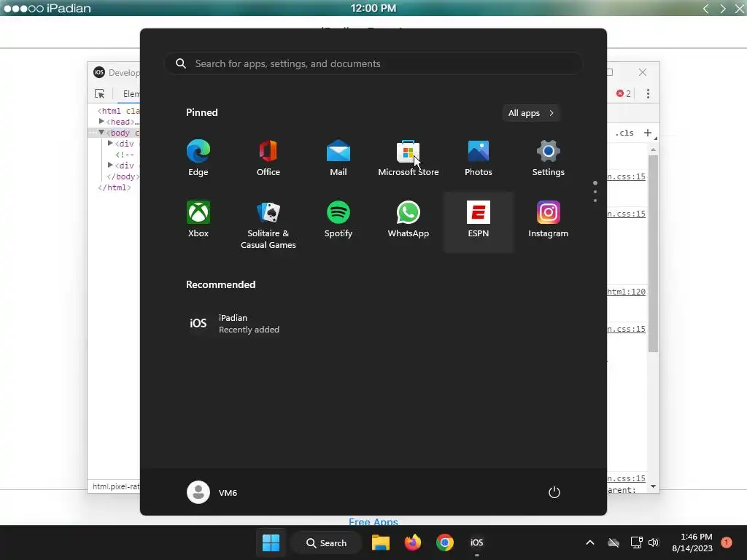Click the Free Apps link
Screen dimensions: 747x560
tap(373, 521)
